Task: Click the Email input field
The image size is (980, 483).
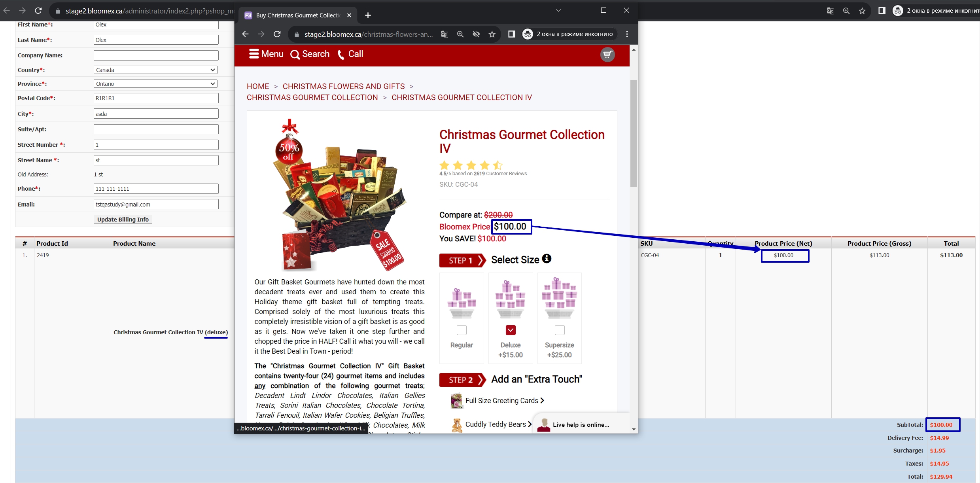Action: [156, 205]
